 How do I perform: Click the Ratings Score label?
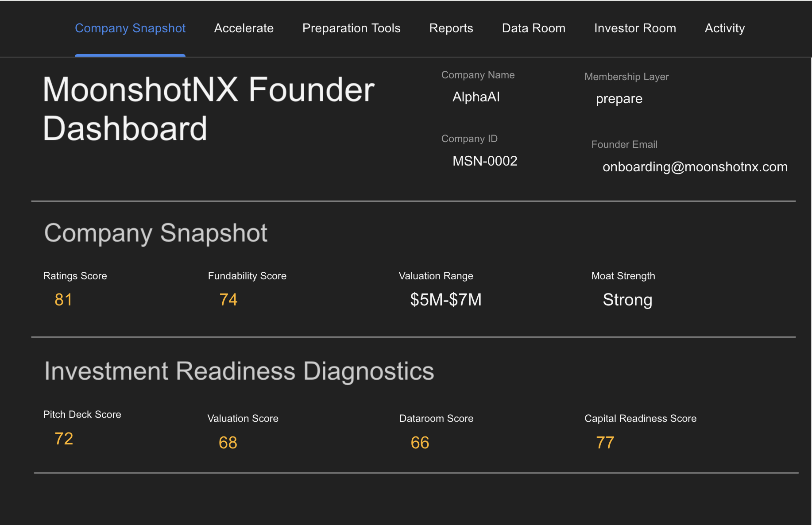click(75, 276)
